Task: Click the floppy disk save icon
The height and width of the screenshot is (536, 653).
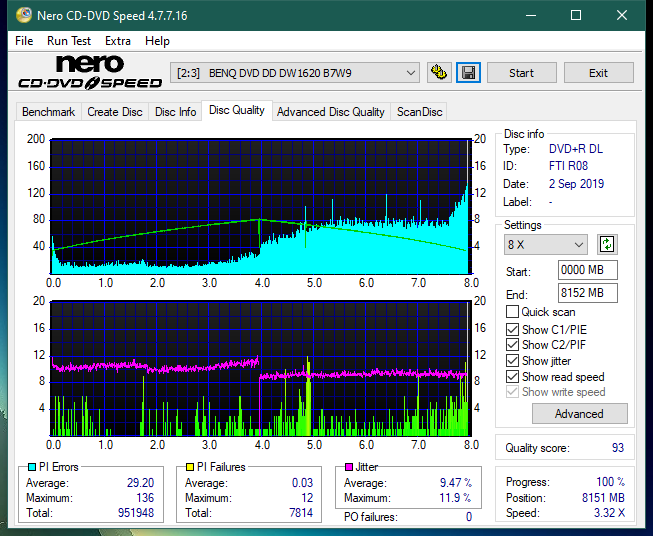Action: (x=469, y=73)
